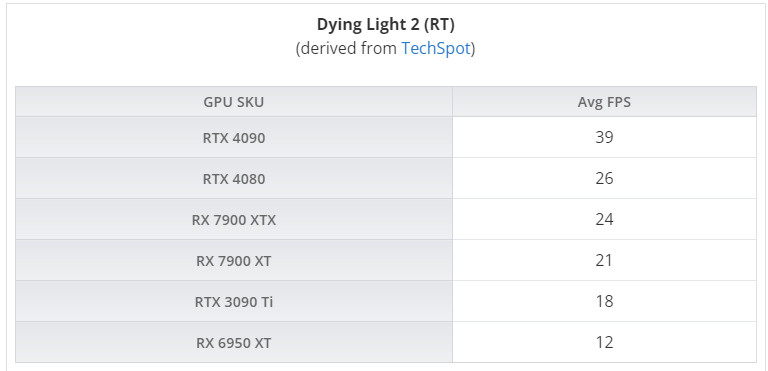Click the GPU SKU column header
Image resolution: width=768 pixels, height=371 pixels.
[234, 102]
